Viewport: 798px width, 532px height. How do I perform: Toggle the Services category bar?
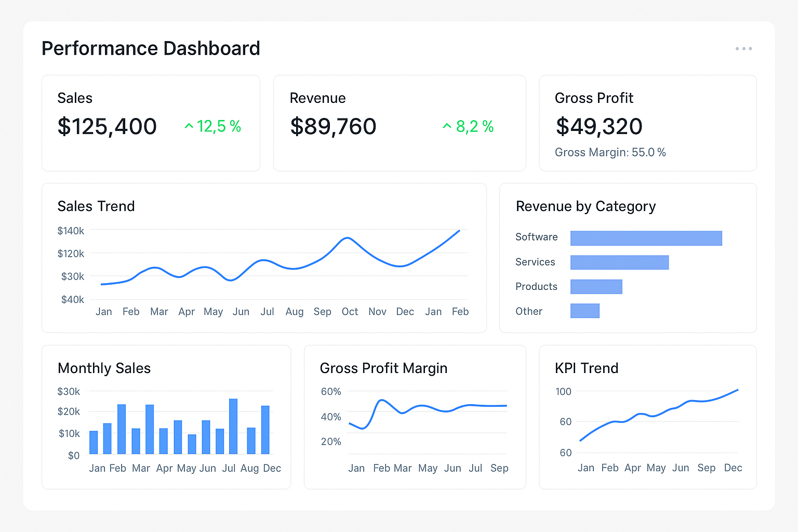[619, 262]
